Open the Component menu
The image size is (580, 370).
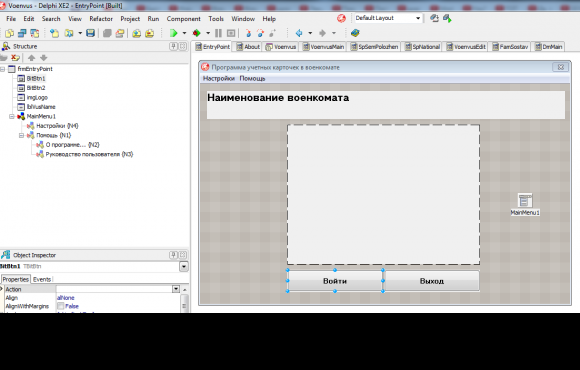click(x=183, y=19)
